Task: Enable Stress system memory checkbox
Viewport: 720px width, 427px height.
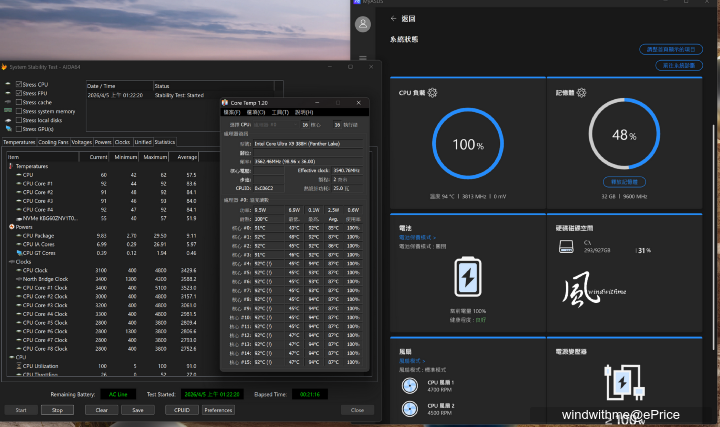Action: [x=19, y=111]
